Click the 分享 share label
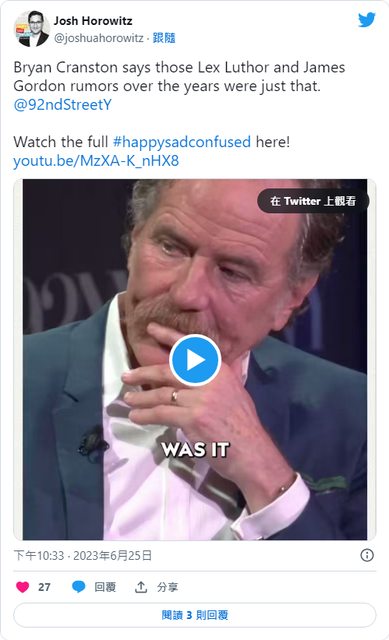The image size is (389, 640). pos(167,587)
